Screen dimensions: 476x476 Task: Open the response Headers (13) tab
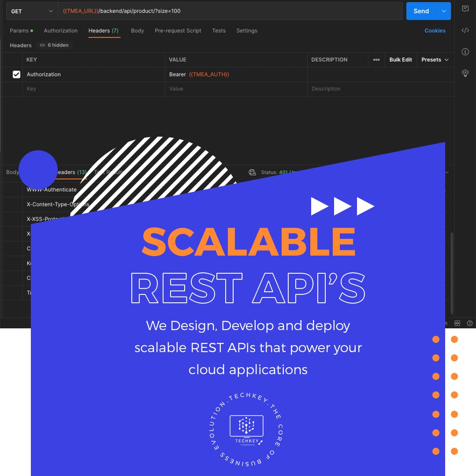tap(72, 172)
